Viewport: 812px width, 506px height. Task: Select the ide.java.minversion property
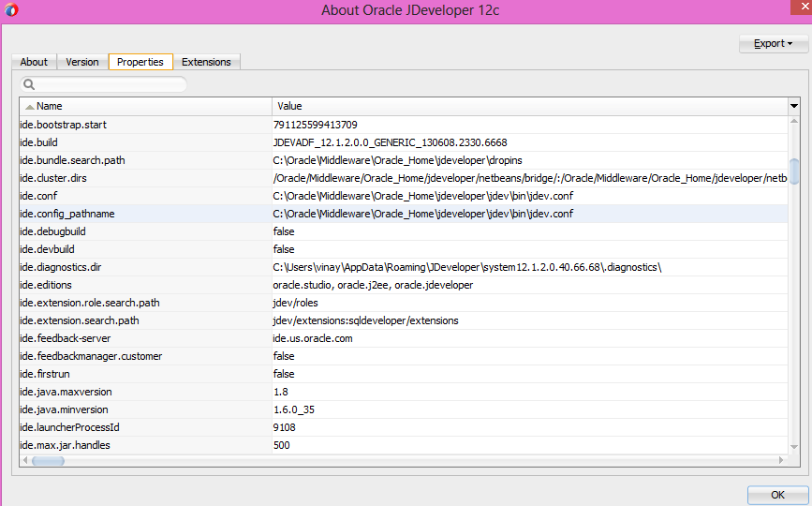click(x=65, y=409)
